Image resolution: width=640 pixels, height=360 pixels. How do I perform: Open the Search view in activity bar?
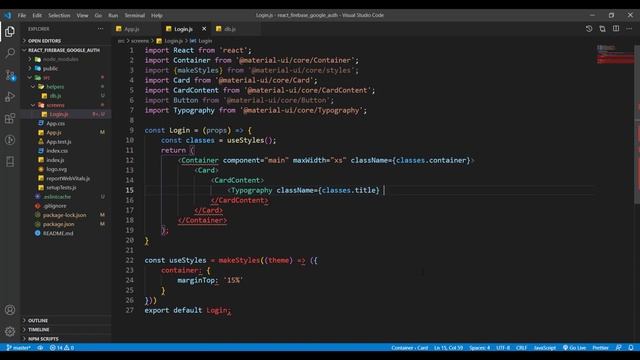pyautogui.click(x=10, y=53)
